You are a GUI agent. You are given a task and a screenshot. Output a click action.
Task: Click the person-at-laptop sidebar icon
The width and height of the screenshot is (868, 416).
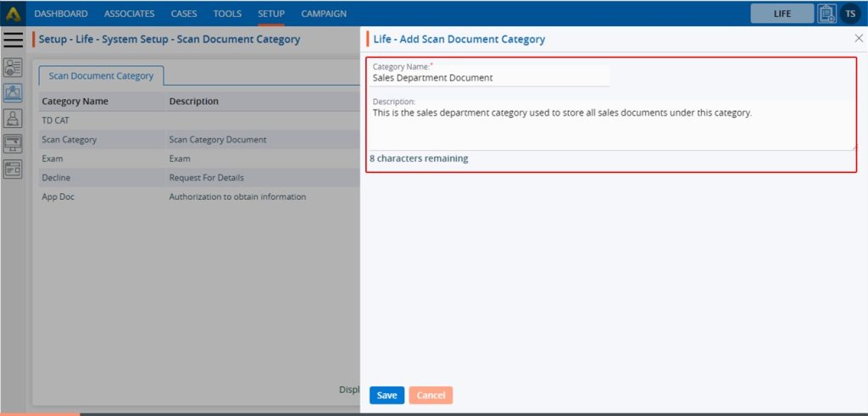pos(13,119)
